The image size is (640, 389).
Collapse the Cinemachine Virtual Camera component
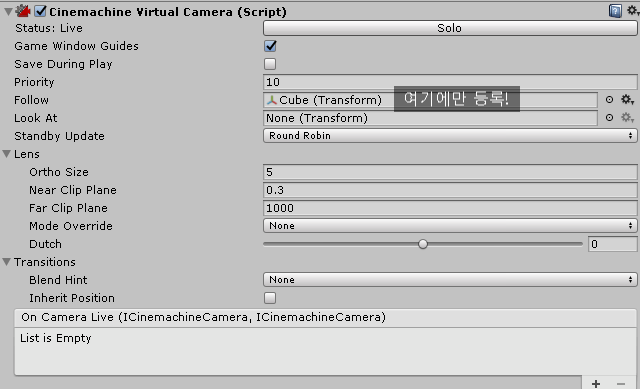tap(8, 11)
